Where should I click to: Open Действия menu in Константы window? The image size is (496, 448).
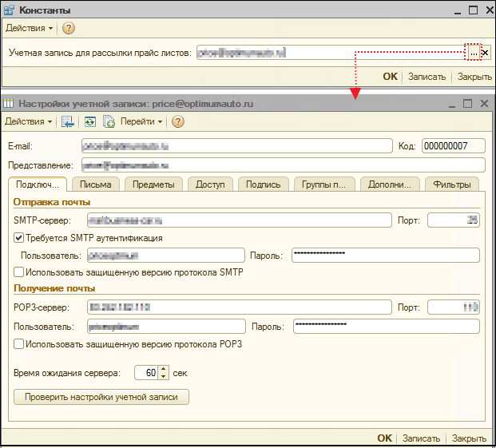coord(29,28)
